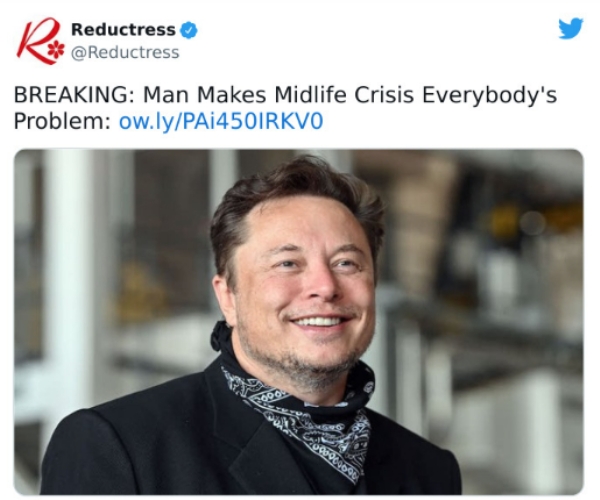Click the word BREAKING in the tweet

[x=74, y=94]
